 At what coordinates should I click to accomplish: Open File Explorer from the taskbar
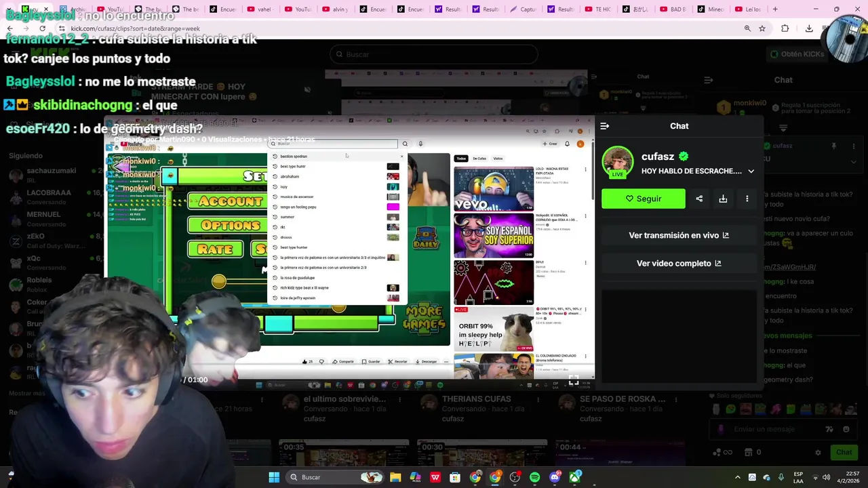tap(395, 477)
